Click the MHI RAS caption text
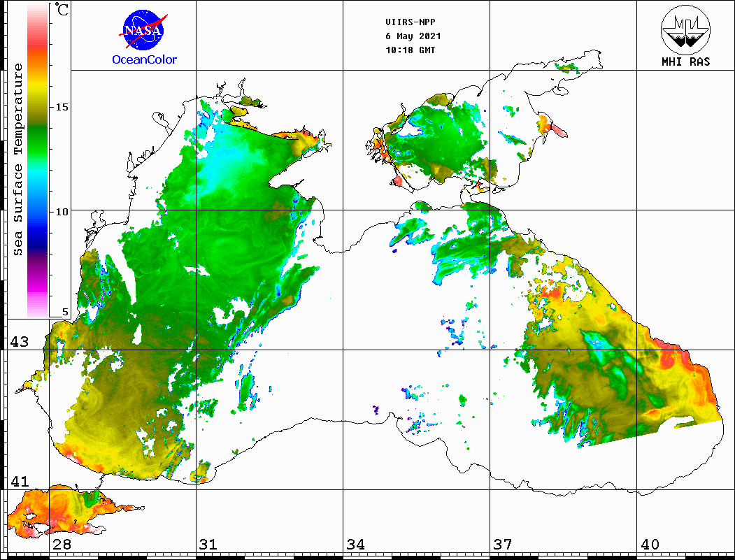The height and width of the screenshot is (560, 735). pos(685,62)
